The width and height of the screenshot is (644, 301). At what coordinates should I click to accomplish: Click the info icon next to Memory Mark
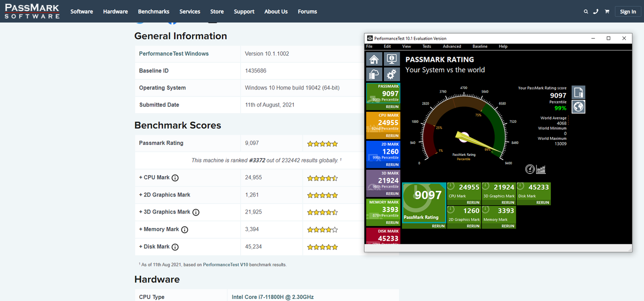point(185,230)
